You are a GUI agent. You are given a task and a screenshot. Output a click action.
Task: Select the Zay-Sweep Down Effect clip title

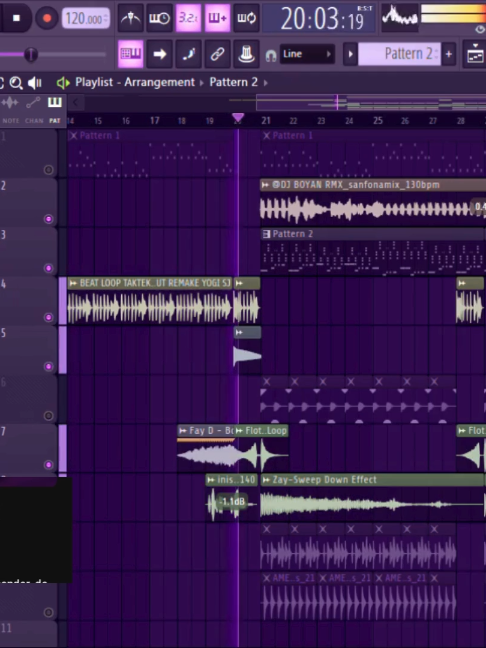click(x=324, y=480)
